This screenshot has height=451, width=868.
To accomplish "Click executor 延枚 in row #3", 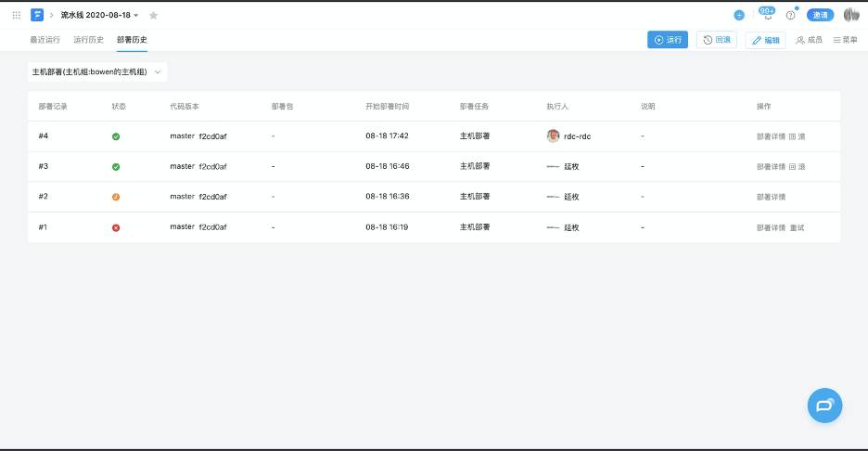I will [x=571, y=167].
